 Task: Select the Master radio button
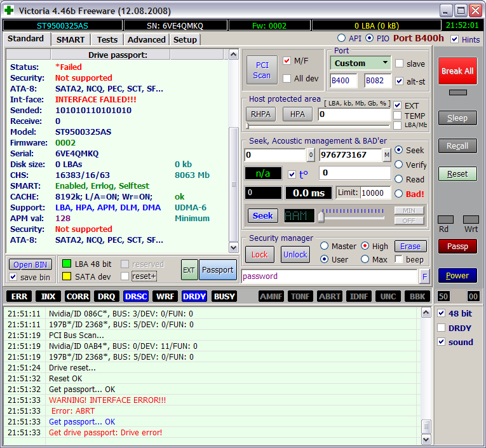[x=324, y=246]
